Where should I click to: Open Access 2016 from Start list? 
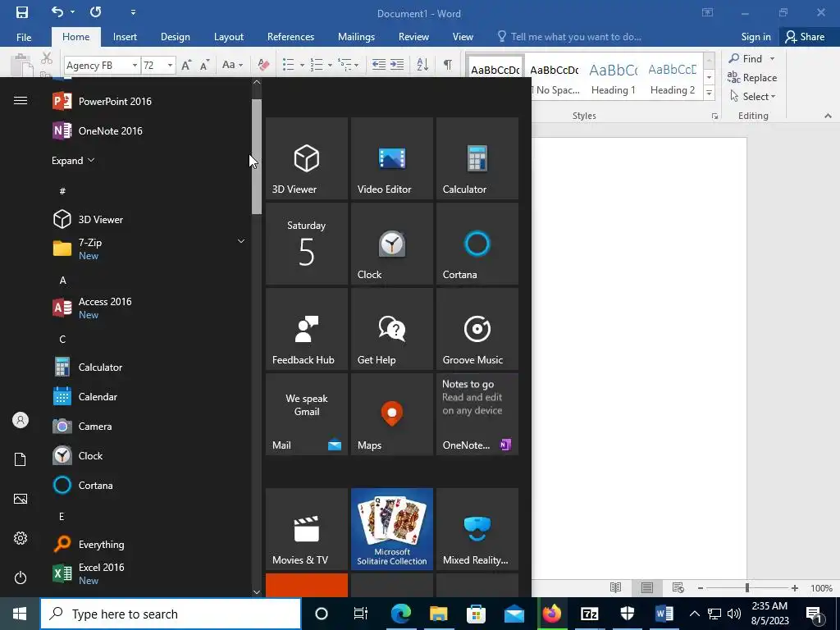point(150,308)
